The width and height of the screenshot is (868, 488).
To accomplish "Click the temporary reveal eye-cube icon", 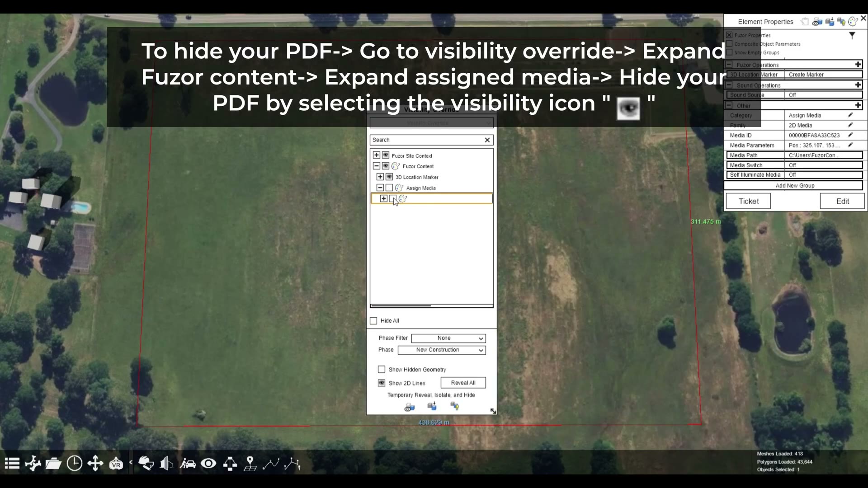I will pos(409,407).
